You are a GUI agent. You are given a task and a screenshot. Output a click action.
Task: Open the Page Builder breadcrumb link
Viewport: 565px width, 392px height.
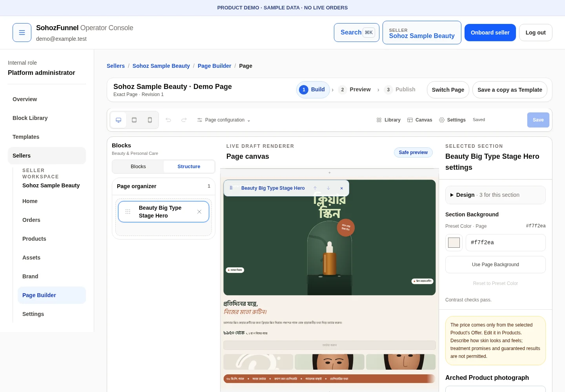click(x=215, y=66)
